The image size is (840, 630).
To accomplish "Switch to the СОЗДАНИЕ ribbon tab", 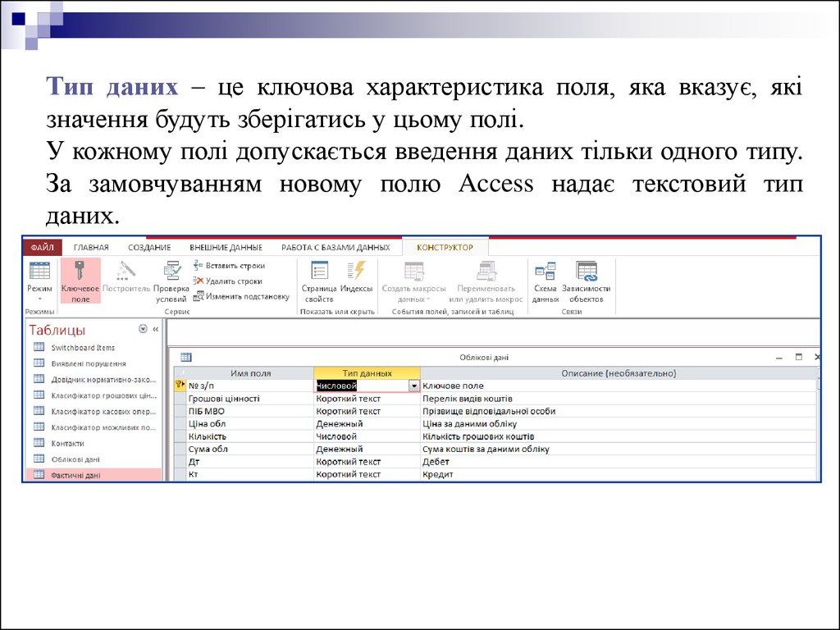I will (x=148, y=247).
